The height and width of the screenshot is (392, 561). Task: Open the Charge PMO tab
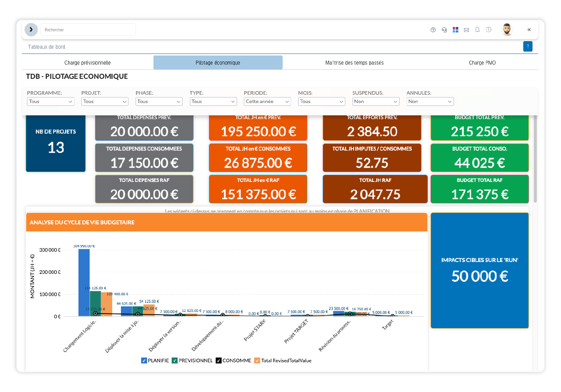pyautogui.click(x=482, y=62)
